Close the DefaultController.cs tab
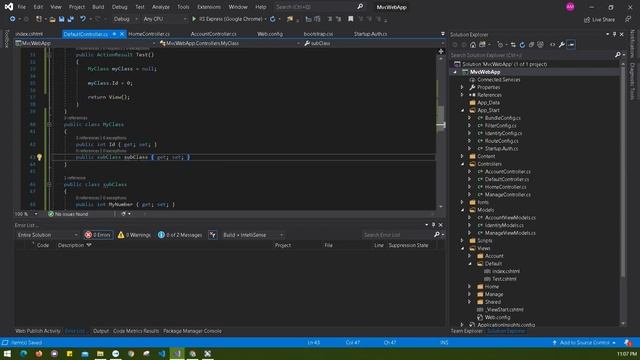 (x=122, y=34)
